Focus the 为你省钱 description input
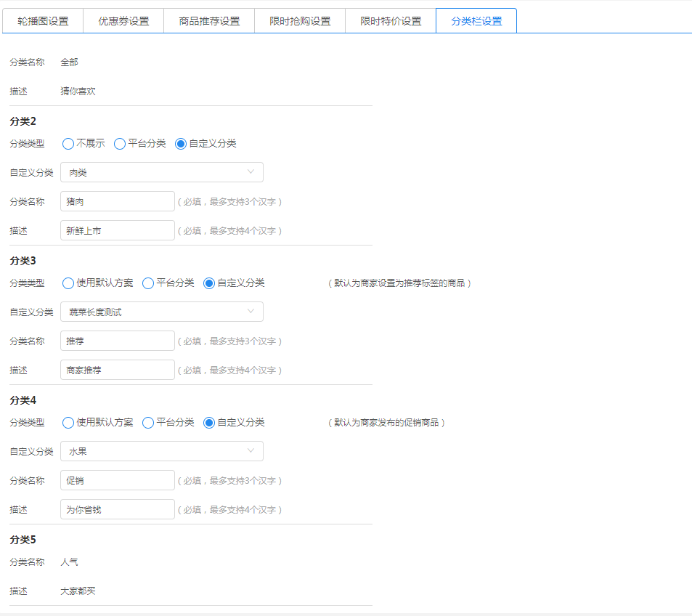The width and height of the screenshot is (692, 616). (118, 509)
